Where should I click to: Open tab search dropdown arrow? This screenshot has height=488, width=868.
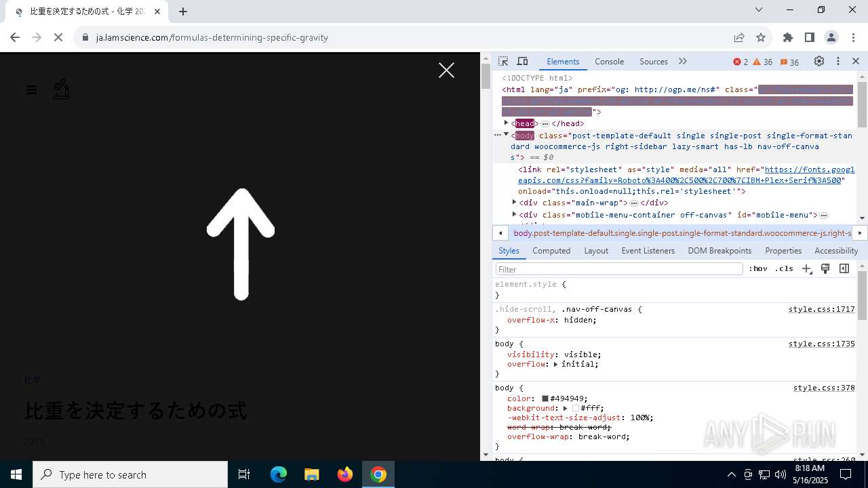pos(759,9)
